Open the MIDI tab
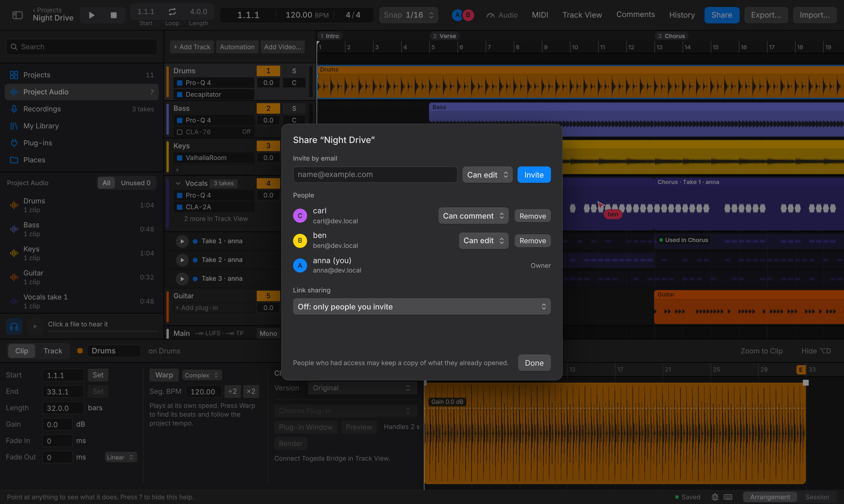The image size is (844, 504). [540, 15]
